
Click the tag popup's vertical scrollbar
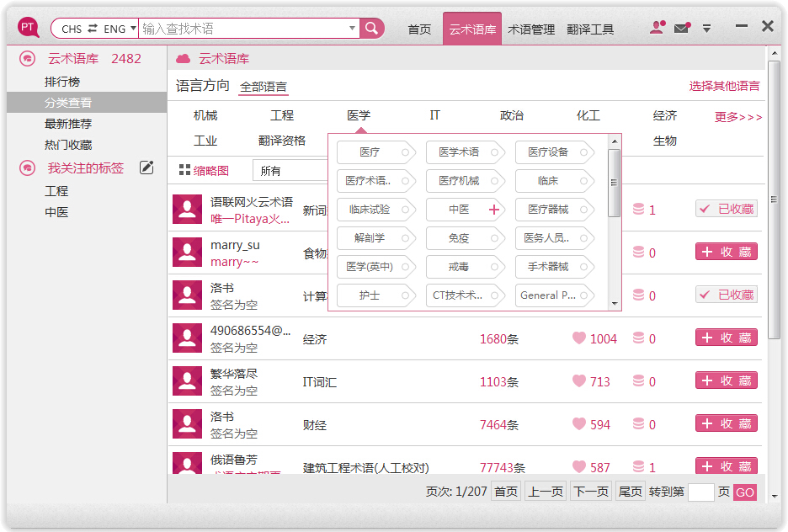(x=615, y=172)
